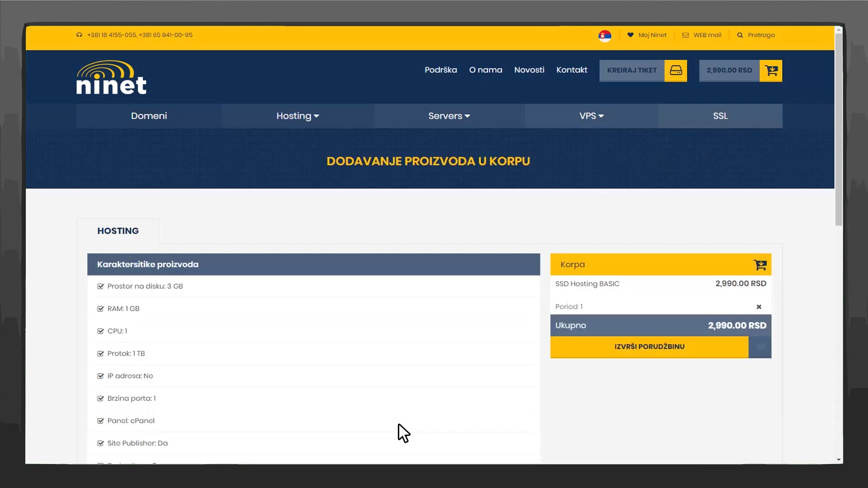Click the Ukupno total row

(x=660, y=325)
